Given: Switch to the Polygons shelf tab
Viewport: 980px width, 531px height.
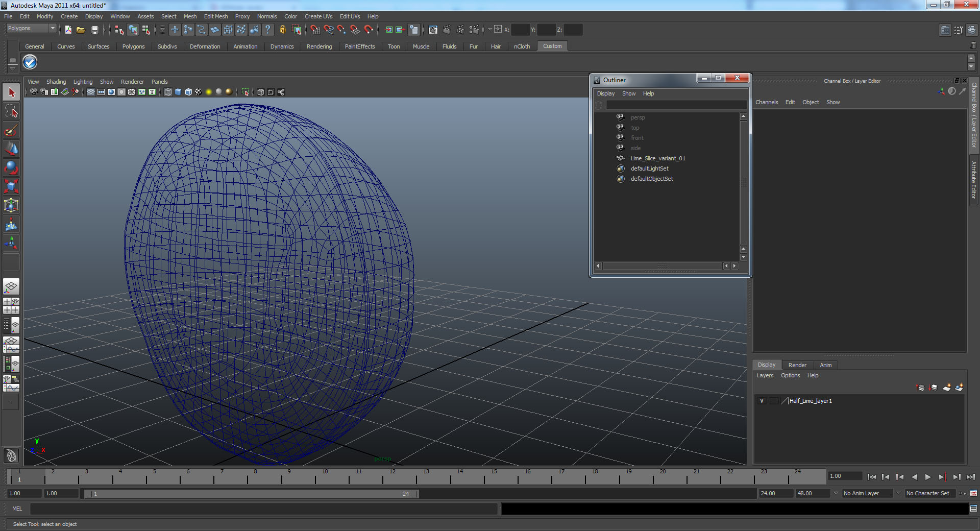Looking at the screenshot, I should click(134, 46).
